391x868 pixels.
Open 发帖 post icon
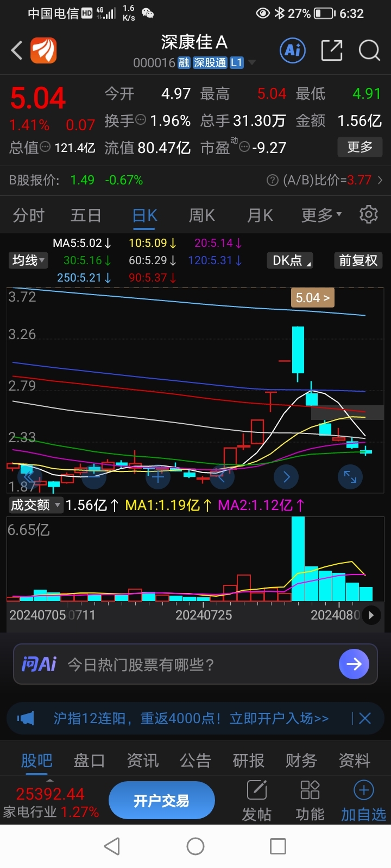click(256, 801)
